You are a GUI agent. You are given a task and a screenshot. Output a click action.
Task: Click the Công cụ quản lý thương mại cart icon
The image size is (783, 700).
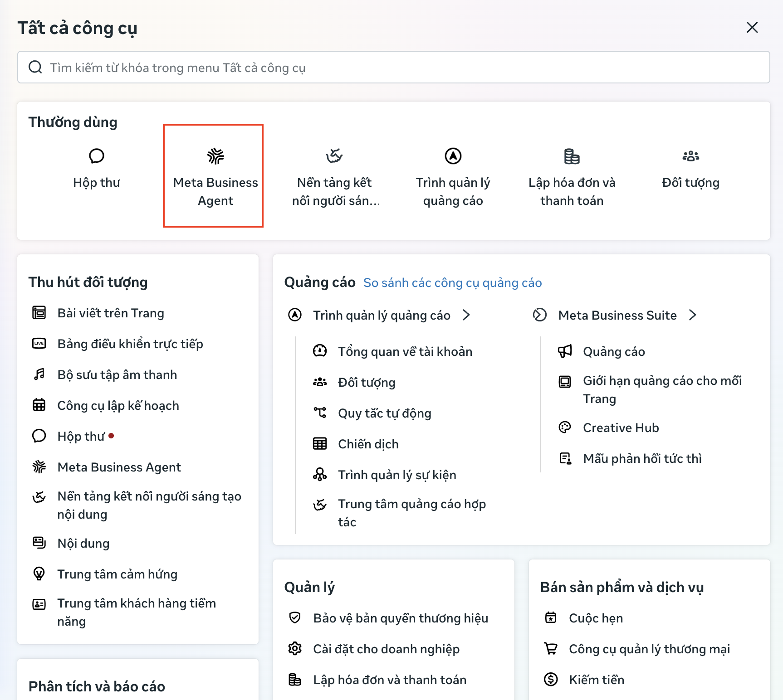coord(551,648)
